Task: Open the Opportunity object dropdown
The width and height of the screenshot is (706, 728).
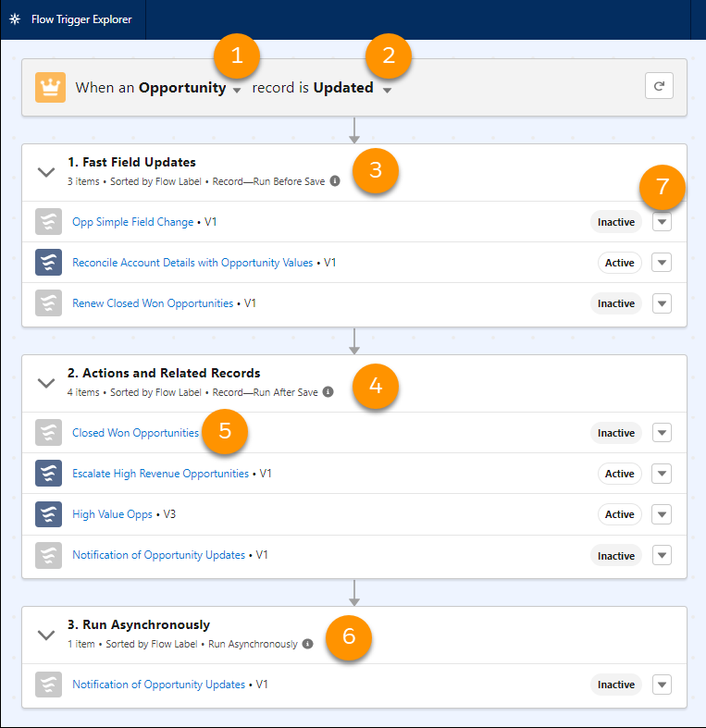Action: (238, 91)
